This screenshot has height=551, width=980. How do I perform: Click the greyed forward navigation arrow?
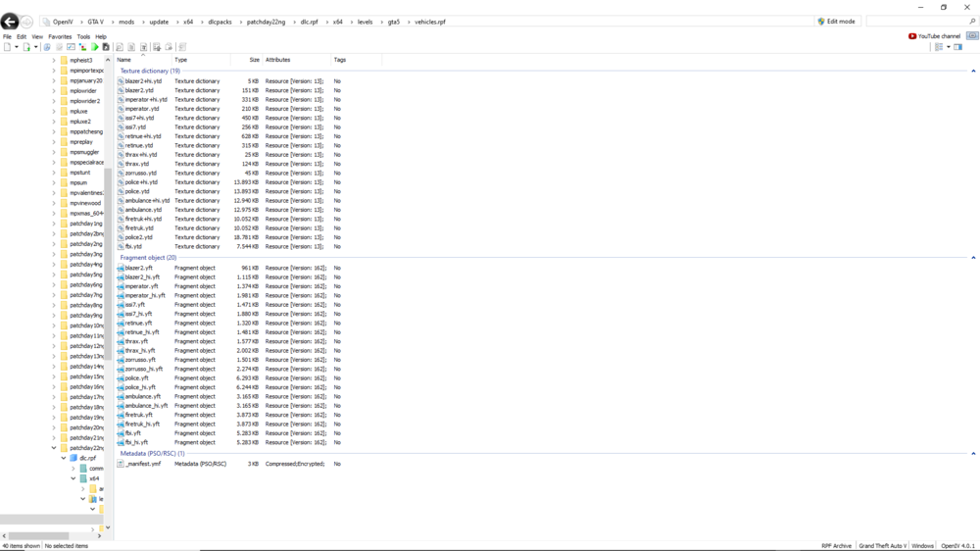coord(26,22)
